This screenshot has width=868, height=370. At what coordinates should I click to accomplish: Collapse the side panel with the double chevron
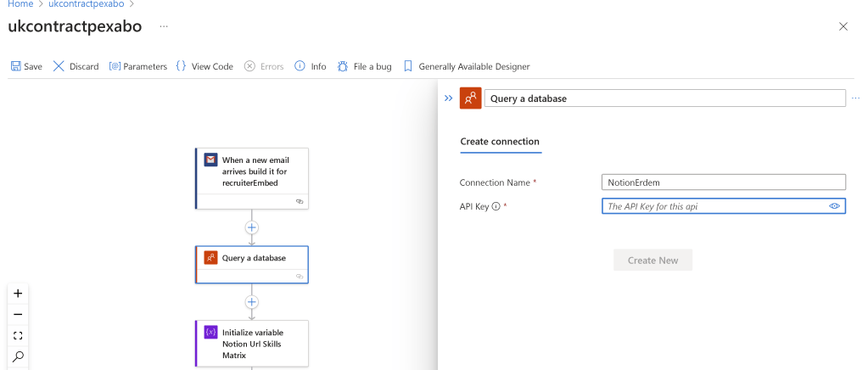448,98
